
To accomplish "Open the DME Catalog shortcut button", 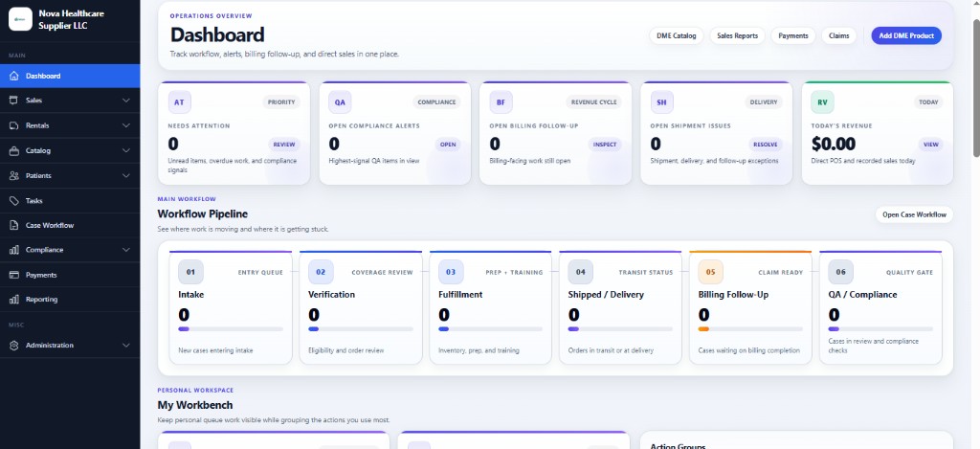I will point(677,35).
